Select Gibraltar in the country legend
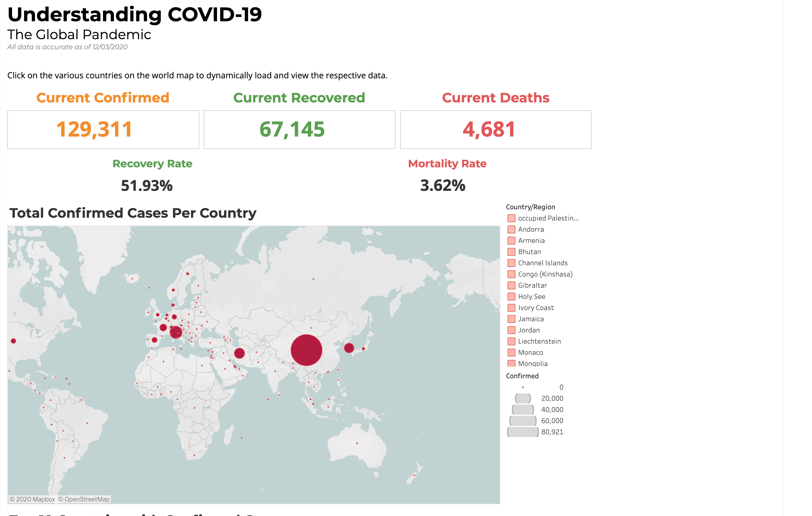The width and height of the screenshot is (812, 516). click(x=511, y=285)
